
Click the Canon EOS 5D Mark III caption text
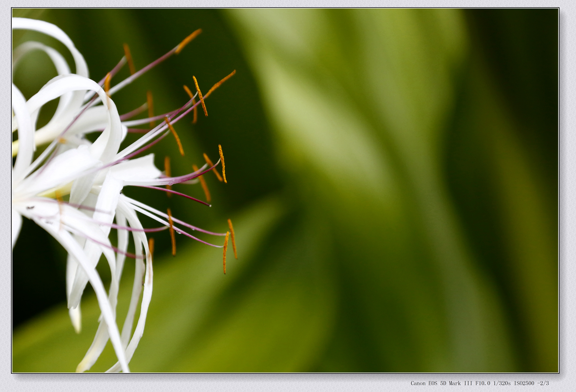[480, 383]
